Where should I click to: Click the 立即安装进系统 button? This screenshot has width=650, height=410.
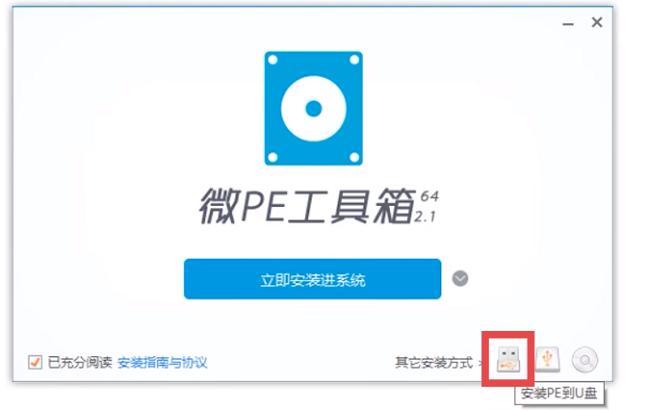[x=313, y=279]
